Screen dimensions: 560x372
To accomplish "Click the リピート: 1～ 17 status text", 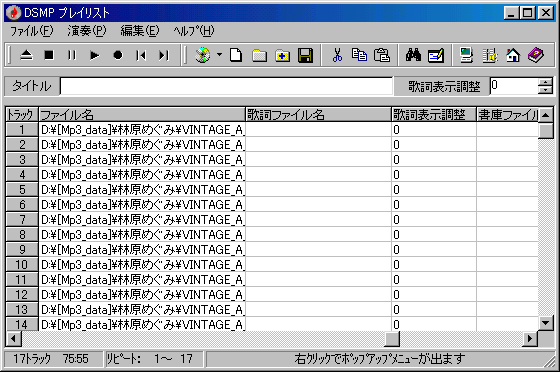I will click(150, 358).
